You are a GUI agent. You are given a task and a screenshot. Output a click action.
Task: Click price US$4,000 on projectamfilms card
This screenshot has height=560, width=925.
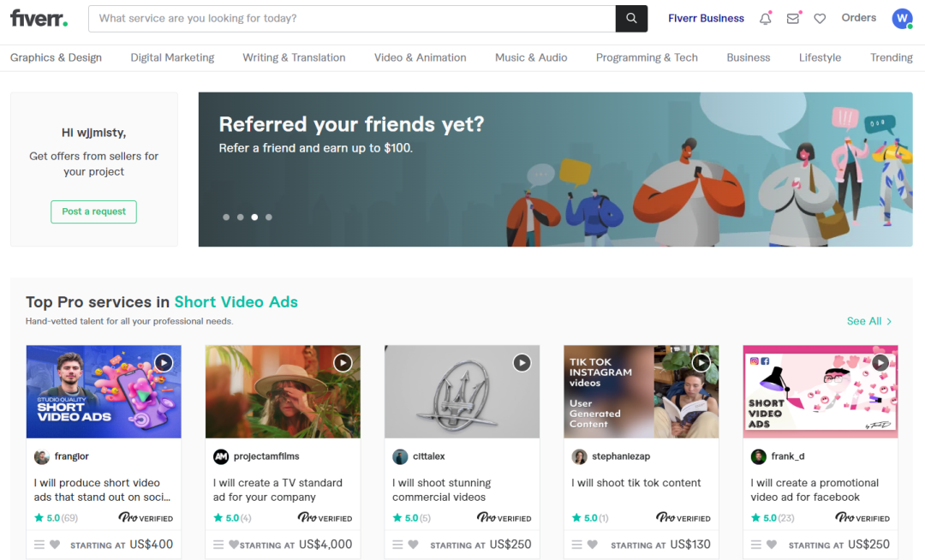click(325, 544)
